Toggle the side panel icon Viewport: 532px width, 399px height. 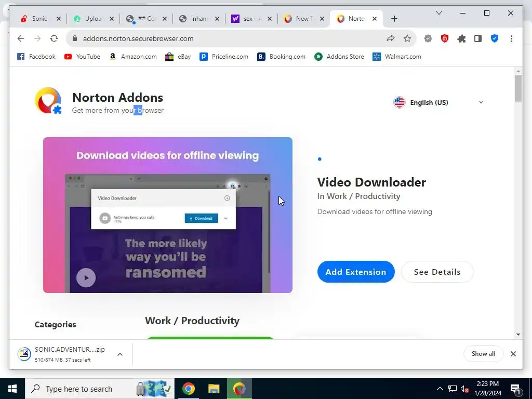click(x=478, y=38)
